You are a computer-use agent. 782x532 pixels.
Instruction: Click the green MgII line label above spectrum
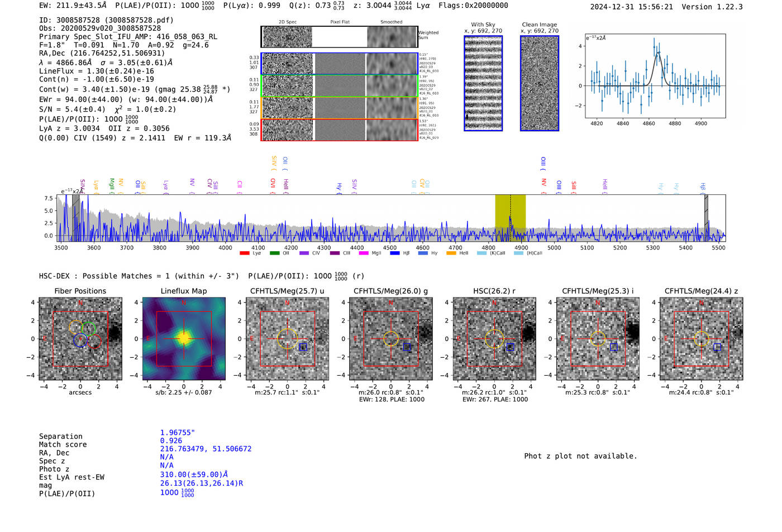(x=112, y=185)
